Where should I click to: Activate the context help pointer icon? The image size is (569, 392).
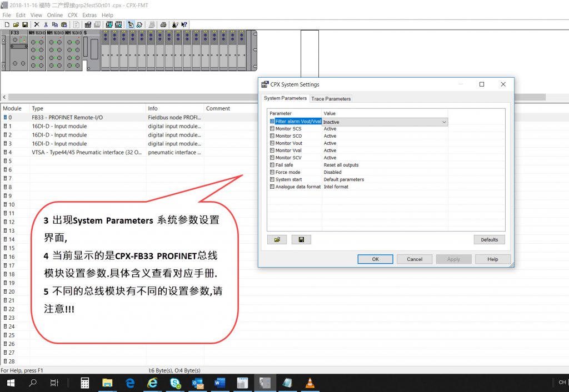click(184, 24)
